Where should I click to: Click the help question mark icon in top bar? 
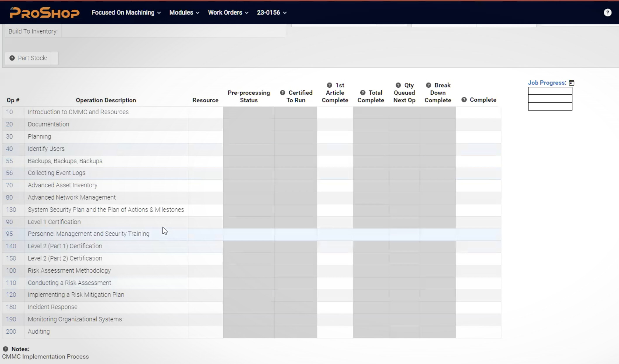coord(608,13)
